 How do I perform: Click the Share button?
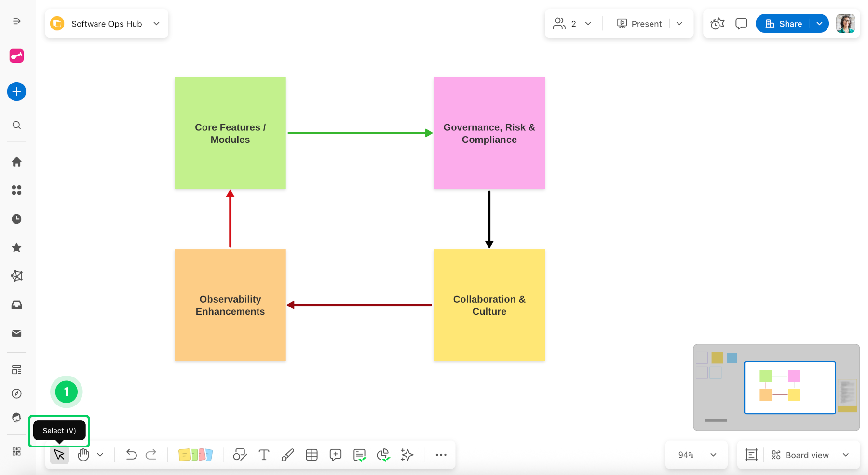[784, 24]
